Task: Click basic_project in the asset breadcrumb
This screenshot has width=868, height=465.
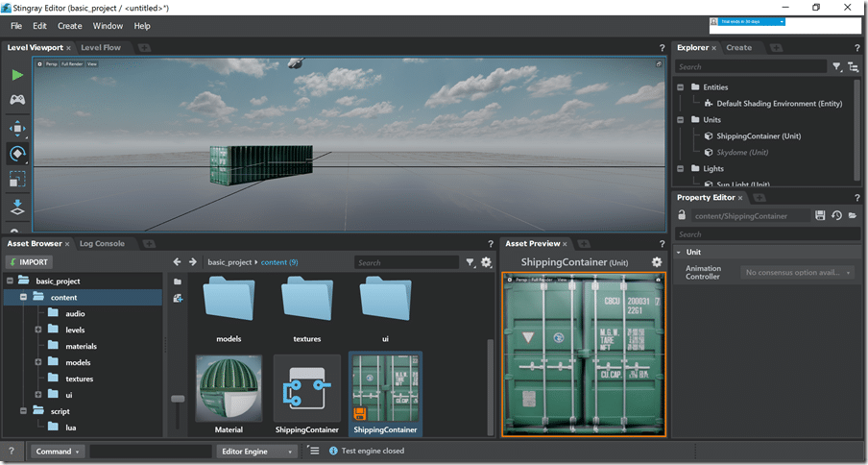Action: pyautogui.click(x=229, y=262)
